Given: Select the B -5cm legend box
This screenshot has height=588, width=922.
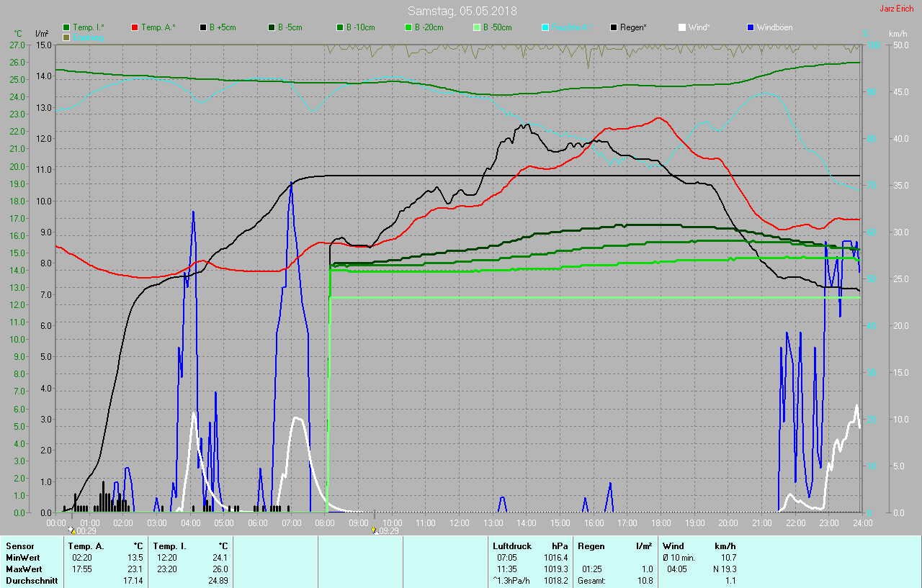Looking at the screenshot, I should pos(272,27).
